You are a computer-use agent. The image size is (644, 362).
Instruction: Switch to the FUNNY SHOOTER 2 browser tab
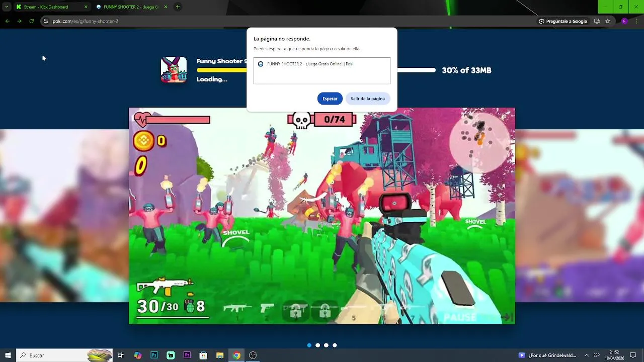pos(131,7)
